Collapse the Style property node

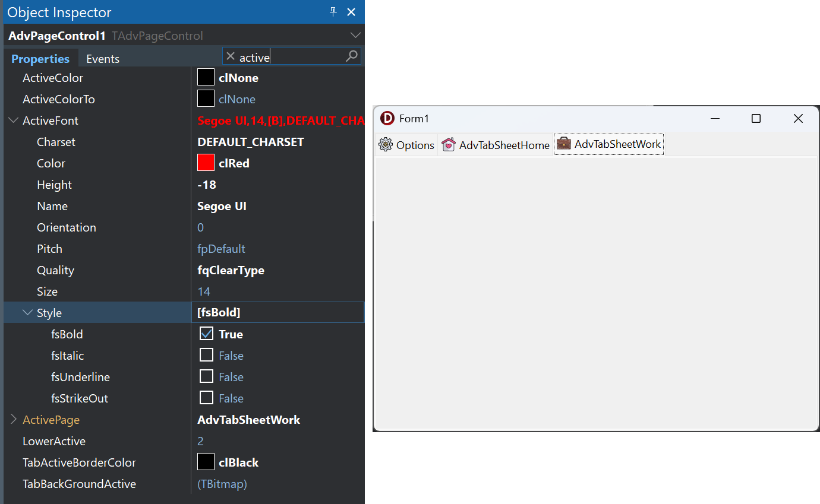coord(27,313)
